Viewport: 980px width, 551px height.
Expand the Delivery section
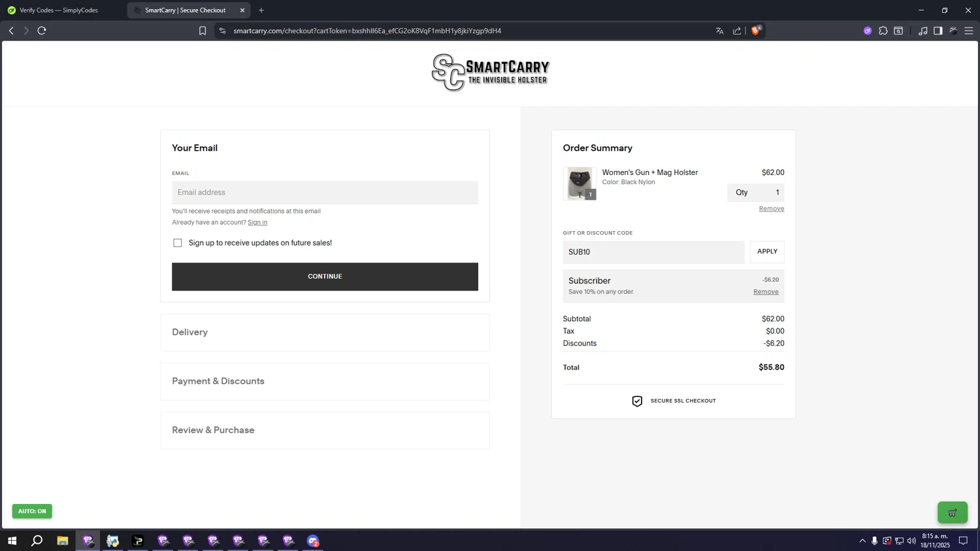pos(325,332)
